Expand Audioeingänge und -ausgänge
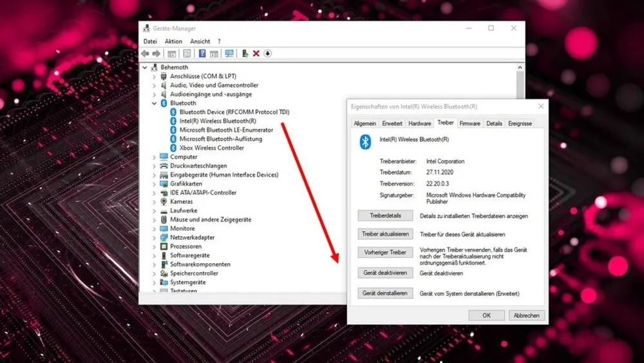The height and width of the screenshot is (363, 644). [x=155, y=95]
